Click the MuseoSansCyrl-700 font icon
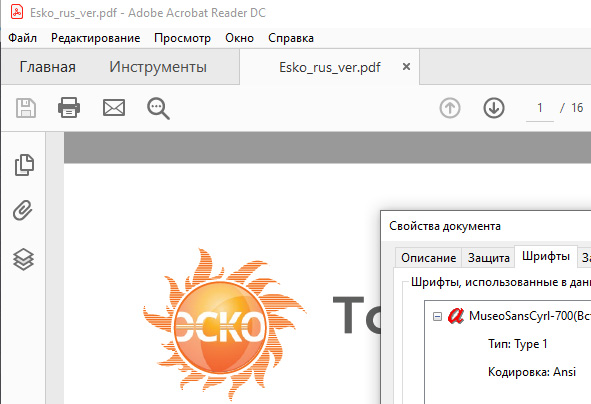This screenshot has height=404, width=591. [455, 315]
